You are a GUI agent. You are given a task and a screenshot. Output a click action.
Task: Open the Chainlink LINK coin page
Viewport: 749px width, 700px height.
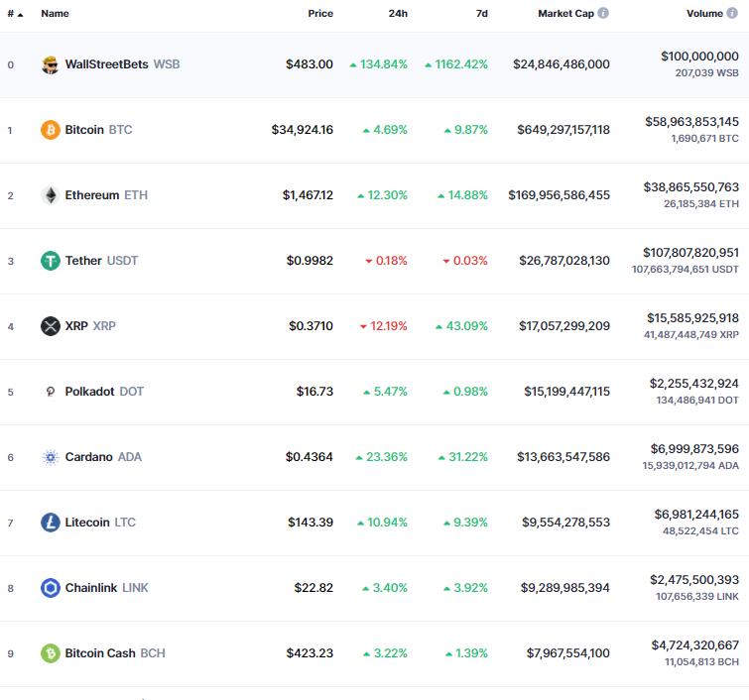click(x=106, y=587)
